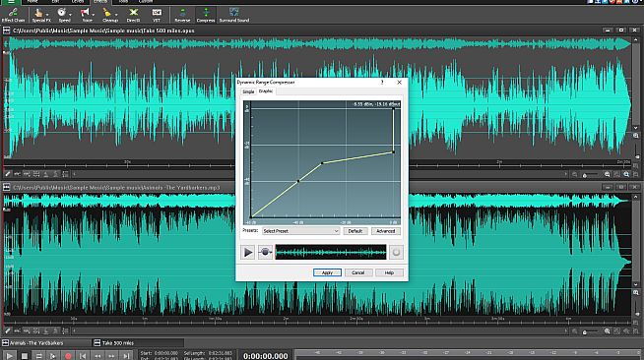Stop playback in the main transport bar

[25, 356]
